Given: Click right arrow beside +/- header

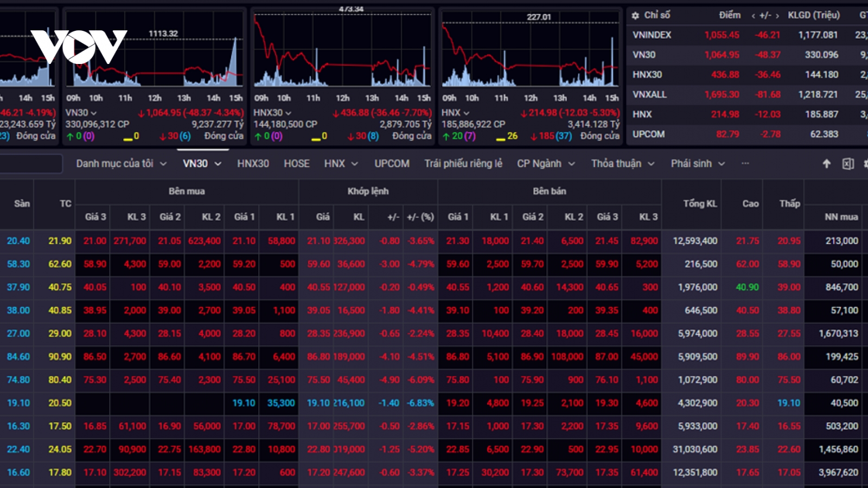Looking at the screenshot, I should 777,16.
